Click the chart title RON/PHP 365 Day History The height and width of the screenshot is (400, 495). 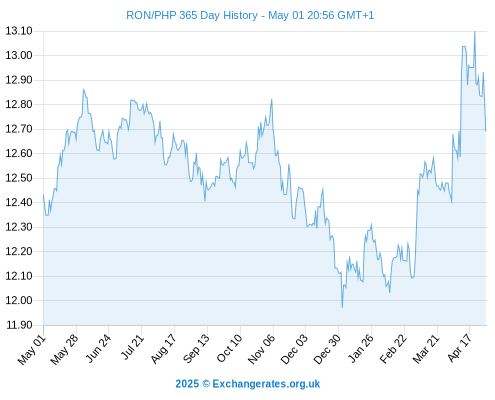pyautogui.click(x=192, y=15)
